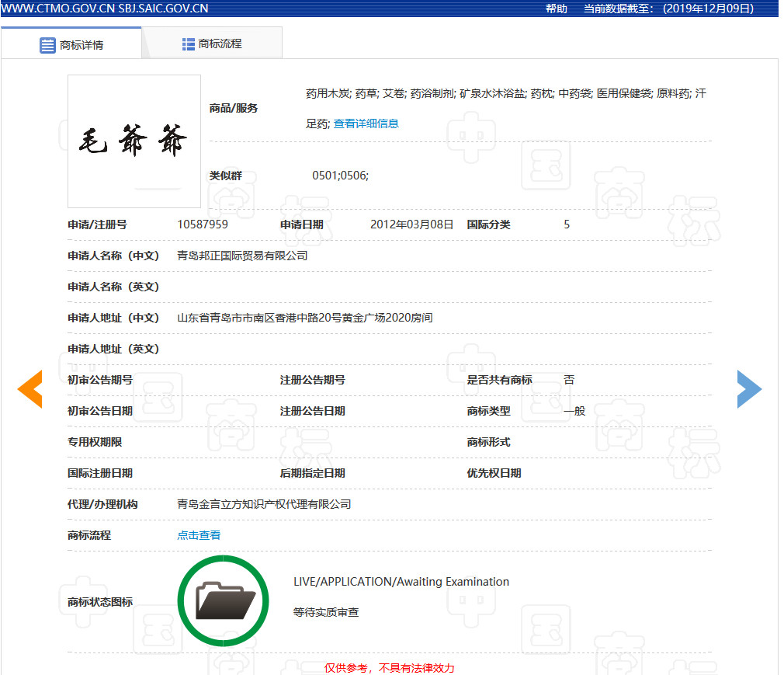Select the status text 等待实质审查
784x675 pixels.
(x=326, y=612)
